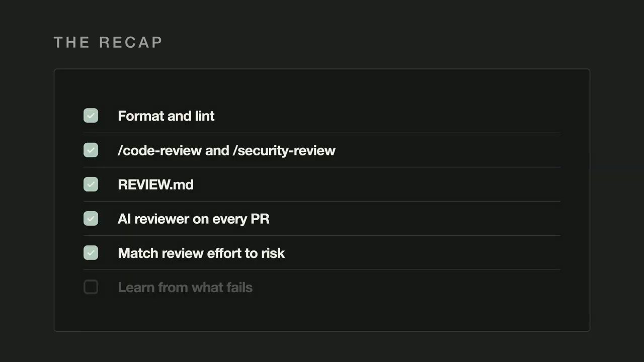
Task: Click 'Match review effort to risk' text
Action: [x=201, y=253]
